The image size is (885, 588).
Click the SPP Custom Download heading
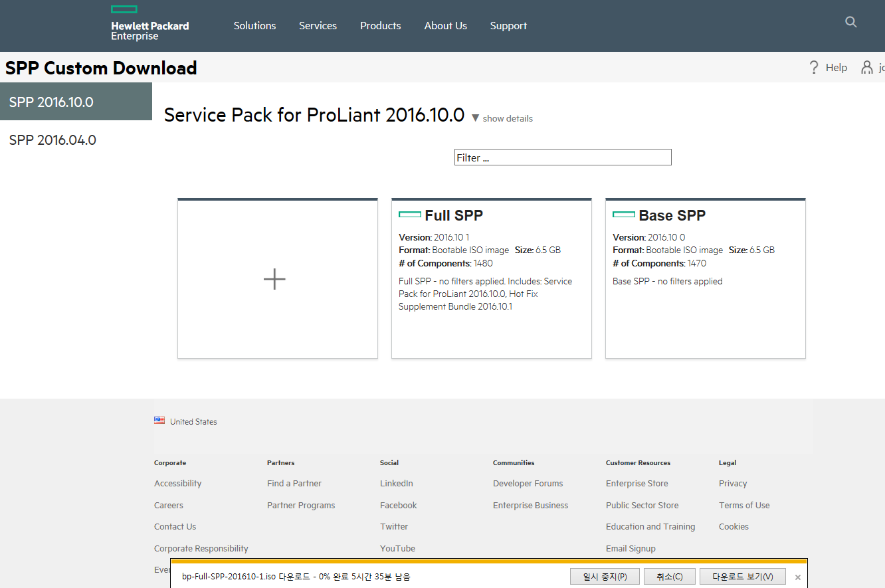101,68
